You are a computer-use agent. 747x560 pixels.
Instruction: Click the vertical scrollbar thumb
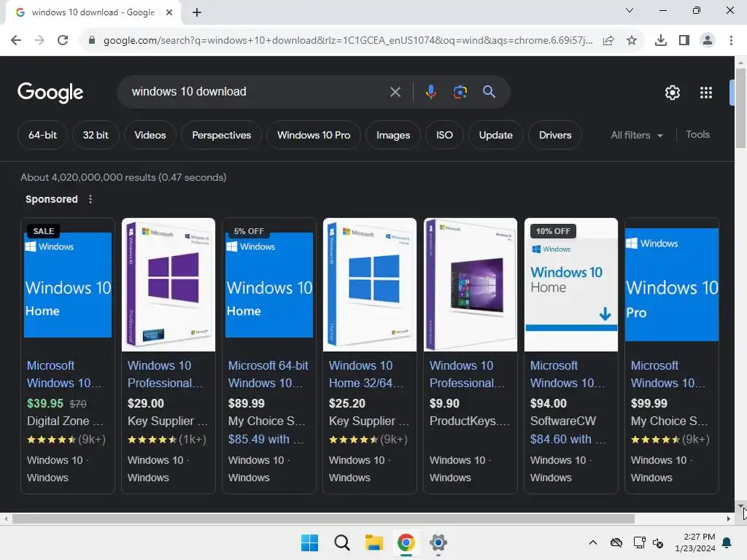click(x=740, y=109)
